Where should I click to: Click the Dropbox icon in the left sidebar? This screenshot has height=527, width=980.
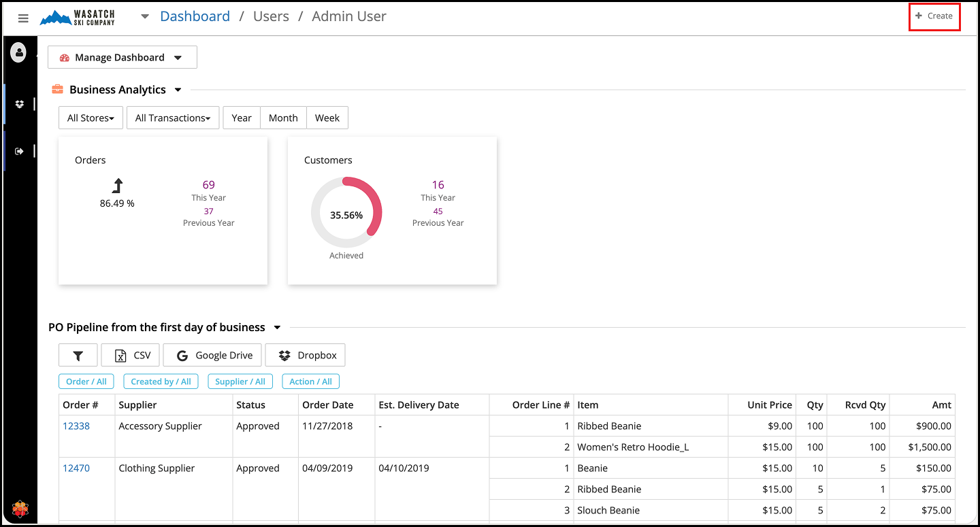pyautogui.click(x=20, y=104)
